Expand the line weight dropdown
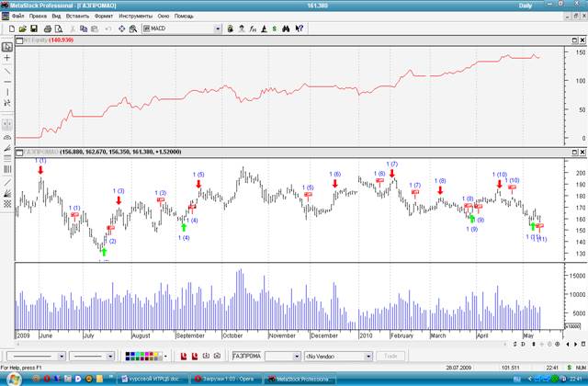Screen dimensions: 588x386 coord(110,357)
